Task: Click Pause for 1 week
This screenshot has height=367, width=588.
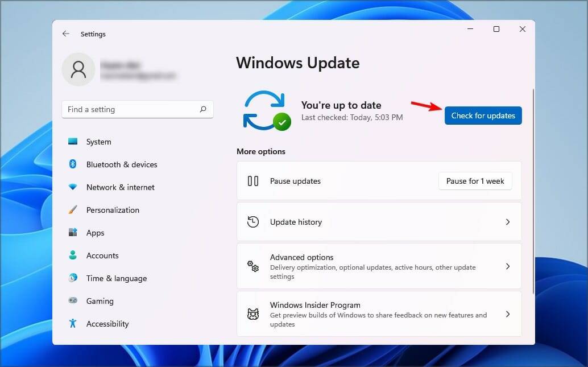Action: coord(475,181)
